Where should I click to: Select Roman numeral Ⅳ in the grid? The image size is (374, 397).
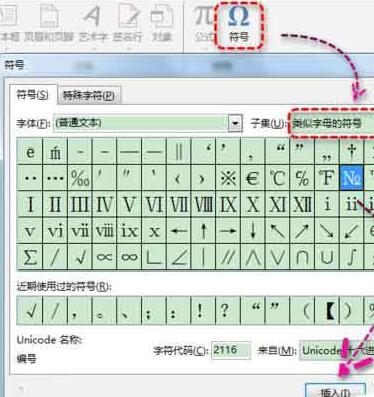[x=105, y=204]
